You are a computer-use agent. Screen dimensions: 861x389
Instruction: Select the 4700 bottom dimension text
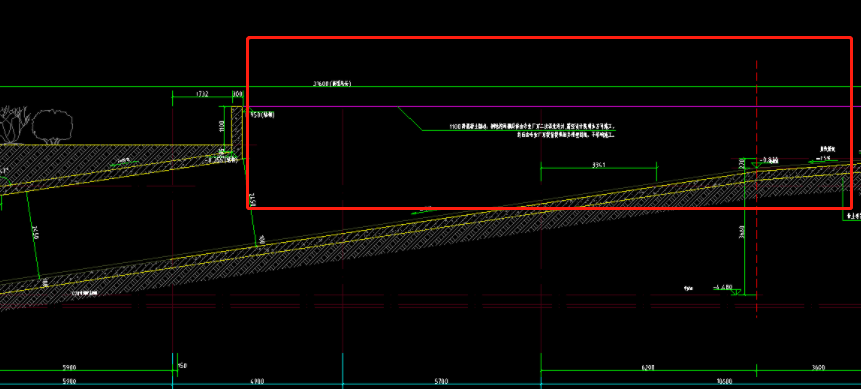pos(257,381)
